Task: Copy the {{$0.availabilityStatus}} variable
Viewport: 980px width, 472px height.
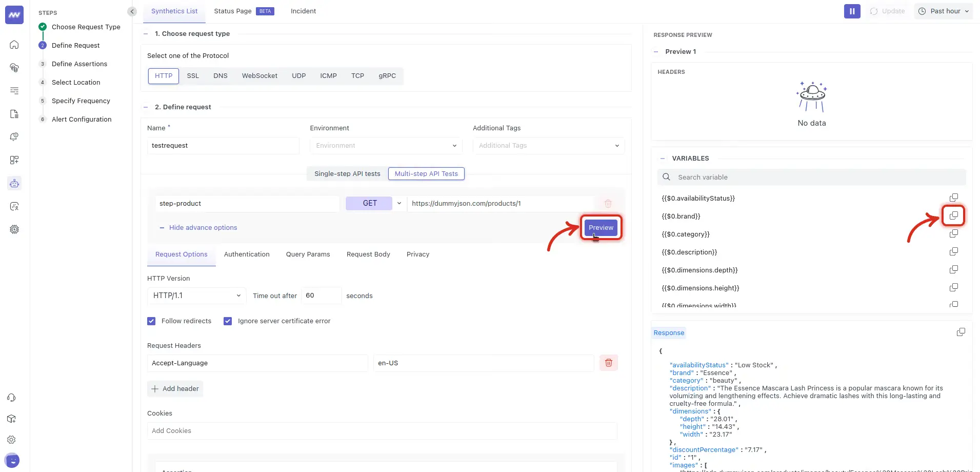Action: click(x=954, y=198)
